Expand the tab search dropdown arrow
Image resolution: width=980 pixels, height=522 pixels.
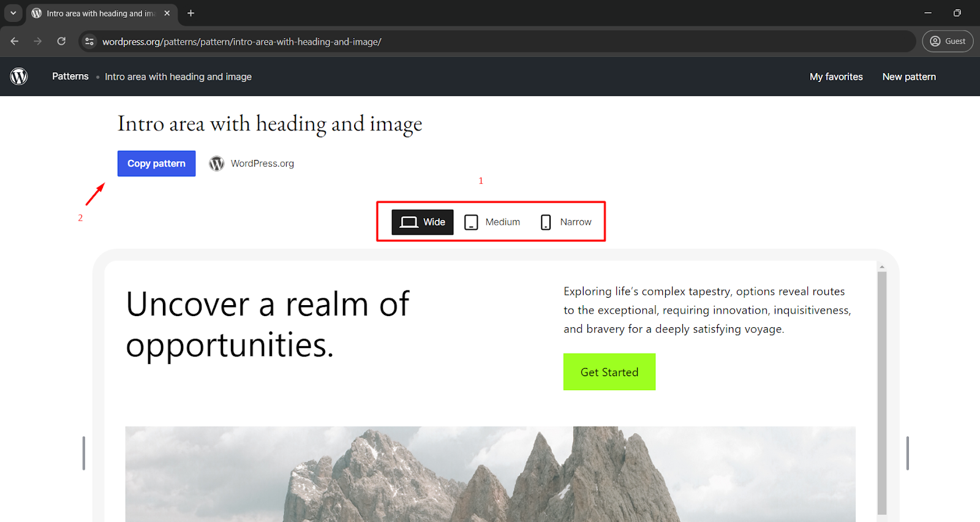click(13, 13)
